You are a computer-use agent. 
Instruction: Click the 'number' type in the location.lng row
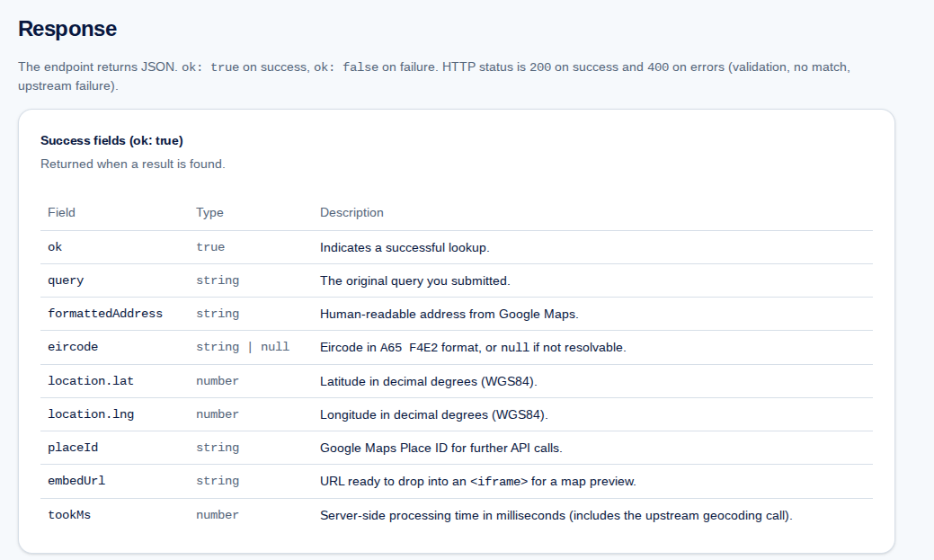218,414
